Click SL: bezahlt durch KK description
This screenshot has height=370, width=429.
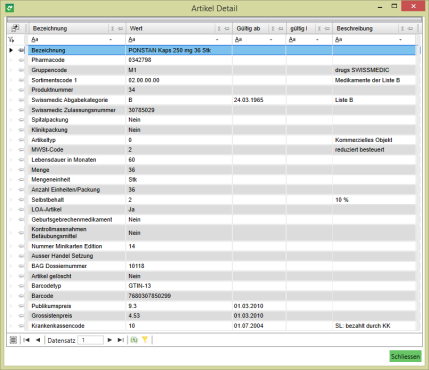coord(363,326)
